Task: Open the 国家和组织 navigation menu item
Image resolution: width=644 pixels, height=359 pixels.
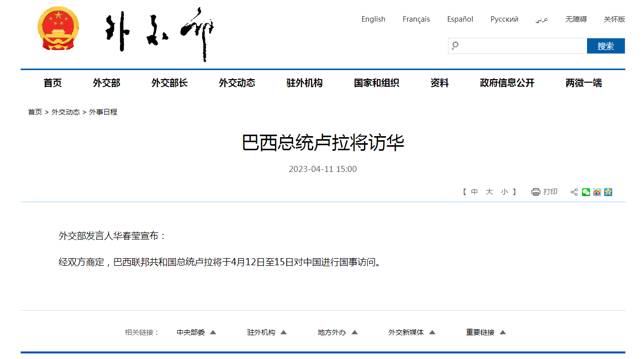Action: (x=376, y=83)
